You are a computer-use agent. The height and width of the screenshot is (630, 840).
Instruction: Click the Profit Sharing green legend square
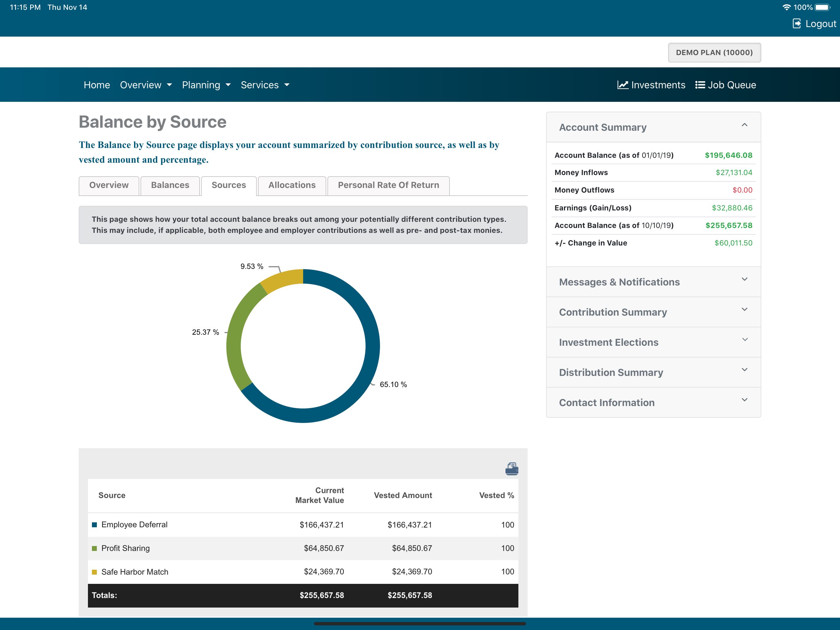click(94, 548)
